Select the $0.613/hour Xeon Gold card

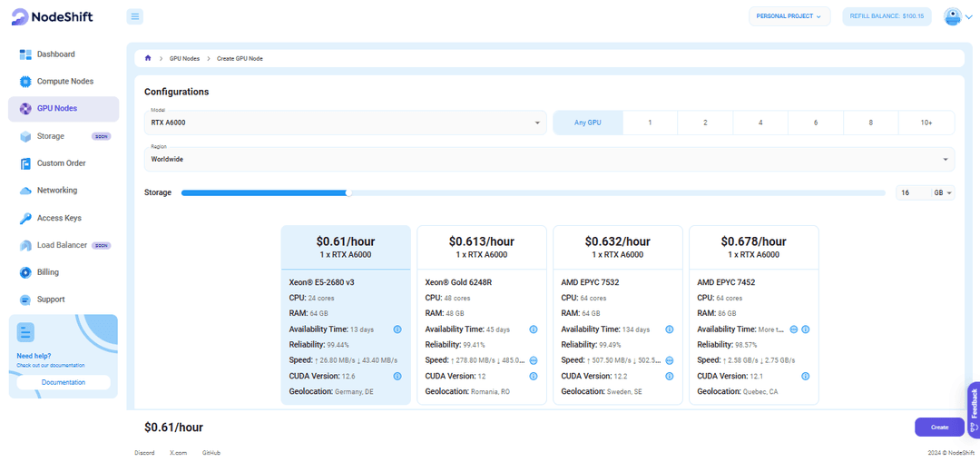[481, 314]
